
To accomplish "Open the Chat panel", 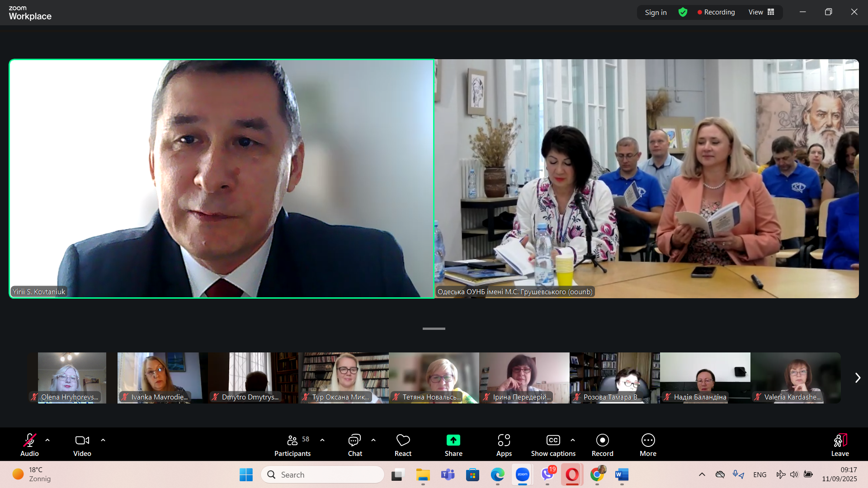I will 354,445.
